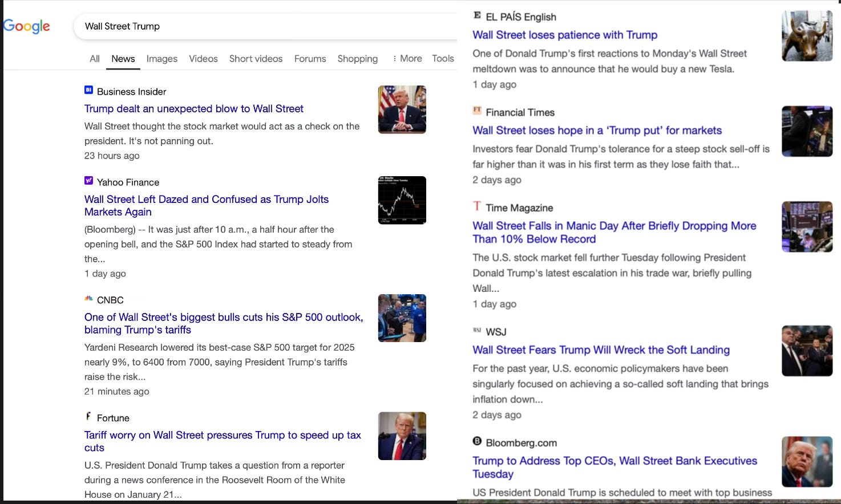The width and height of the screenshot is (841, 504).
Task: Click the Bloomberg.com Trump thumbnail
Action: pyautogui.click(x=807, y=462)
